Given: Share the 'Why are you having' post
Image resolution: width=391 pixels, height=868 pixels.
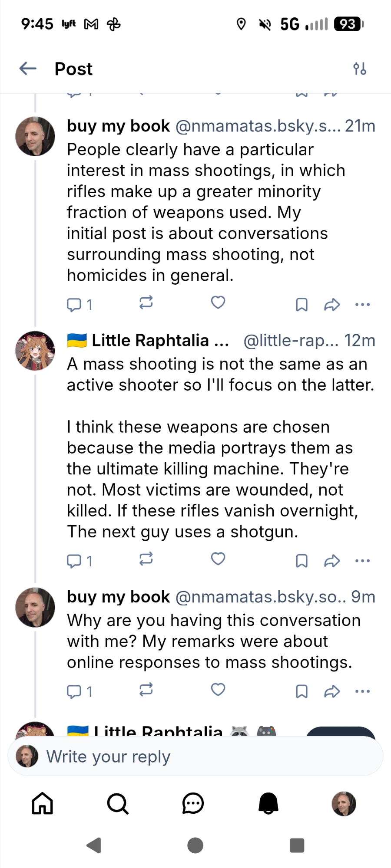Looking at the screenshot, I should [332, 691].
